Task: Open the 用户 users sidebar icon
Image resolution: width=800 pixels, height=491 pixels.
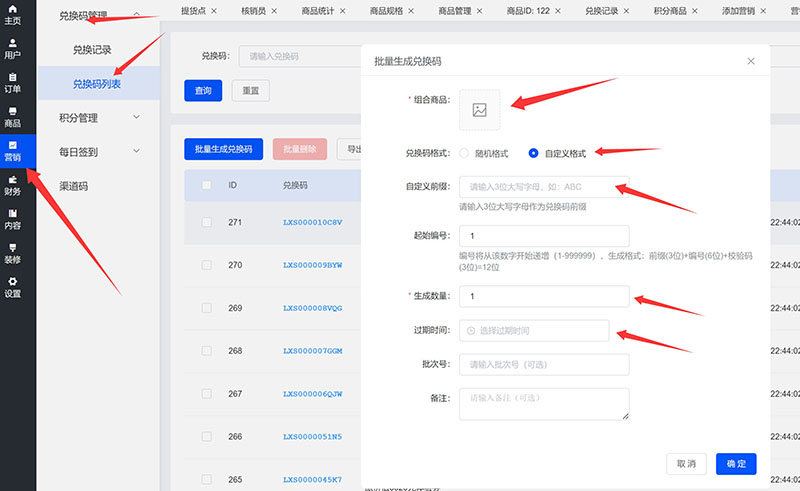Action: [13, 48]
